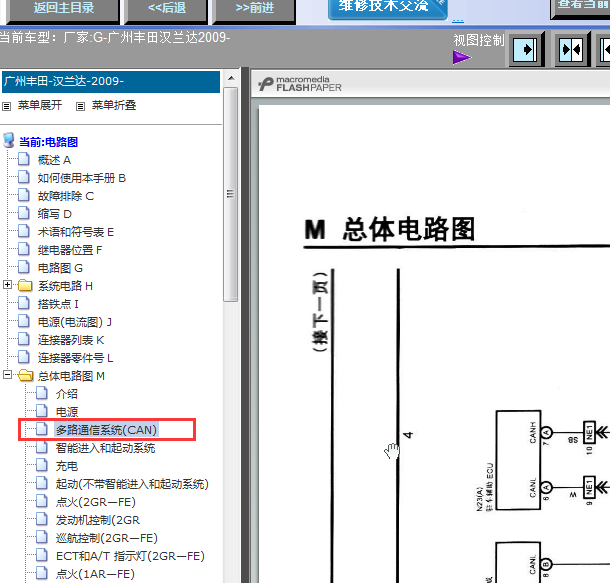Image resolution: width=610 pixels, height=583 pixels.
Task: Open the 充电 page
Action: pyautogui.click(x=67, y=466)
